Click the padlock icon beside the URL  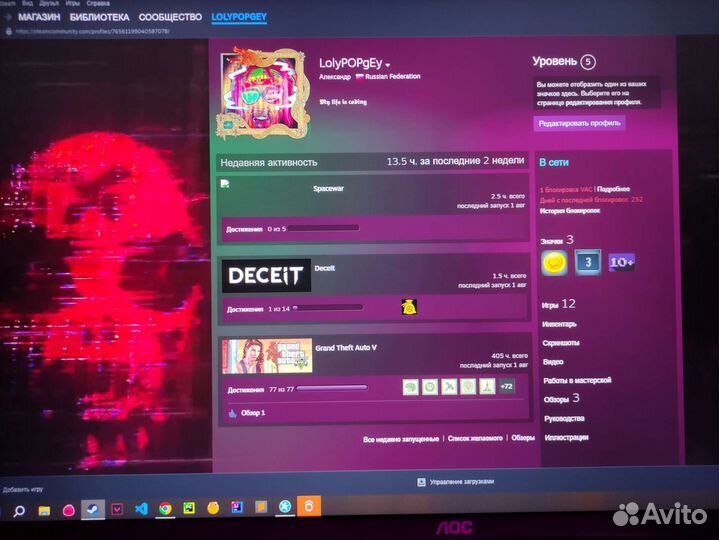(x=8, y=31)
